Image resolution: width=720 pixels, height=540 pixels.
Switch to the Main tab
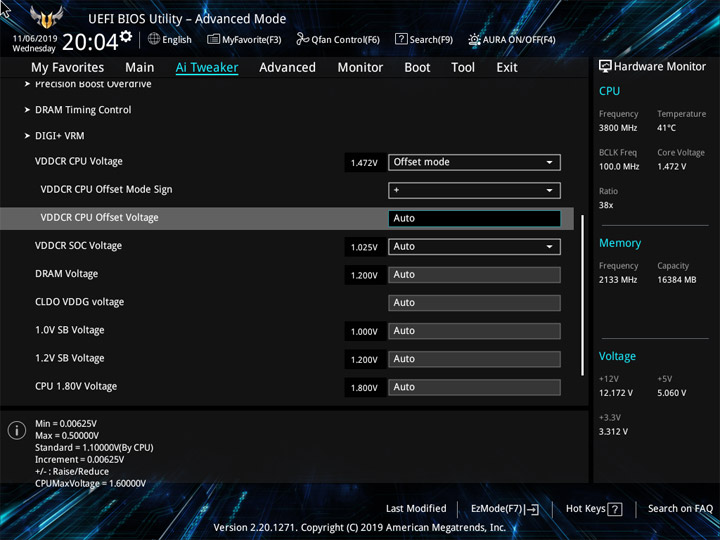click(x=140, y=68)
